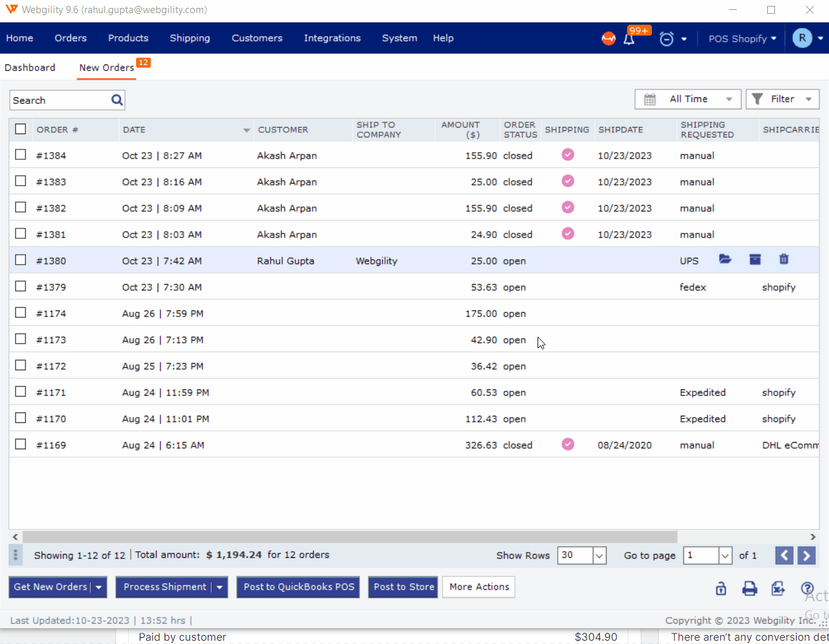This screenshot has height=644, width=829.
Task: Toggle the select-all checkbox in the header
Action: (21, 129)
